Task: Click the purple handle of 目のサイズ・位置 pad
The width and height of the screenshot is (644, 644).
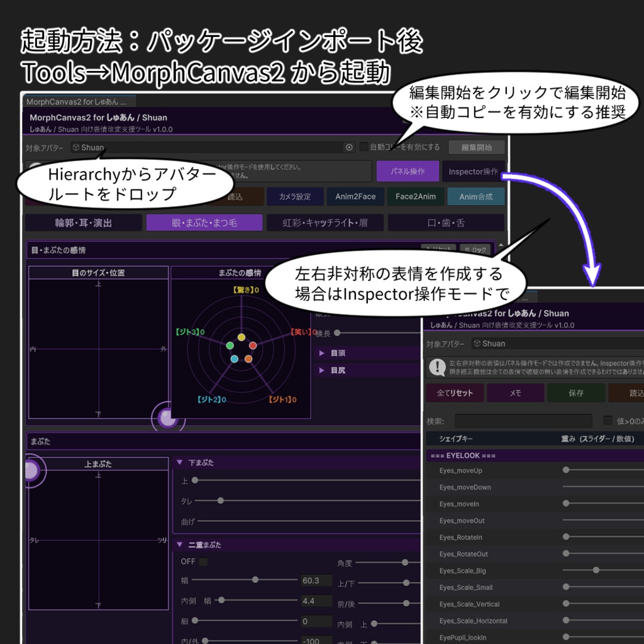Action: click(x=167, y=418)
